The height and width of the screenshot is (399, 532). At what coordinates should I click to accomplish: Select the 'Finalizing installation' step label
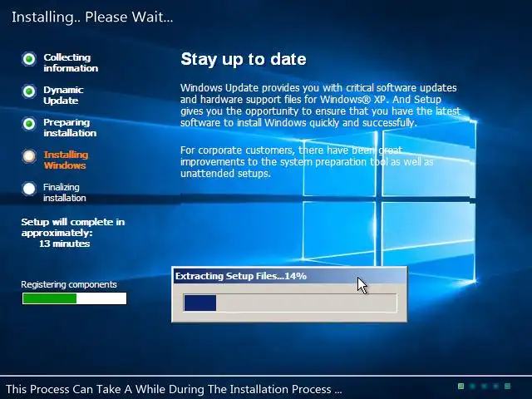click(65, 192)
